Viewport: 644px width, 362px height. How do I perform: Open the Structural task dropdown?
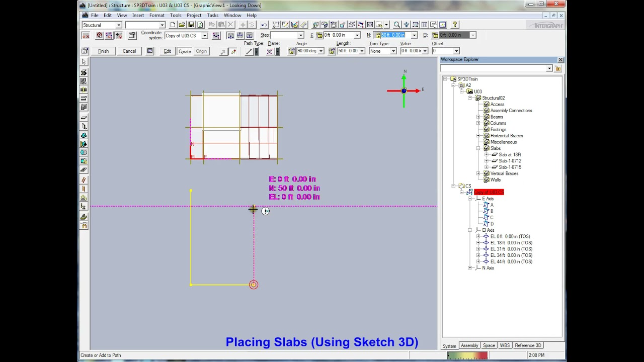[x=119, y=25]
